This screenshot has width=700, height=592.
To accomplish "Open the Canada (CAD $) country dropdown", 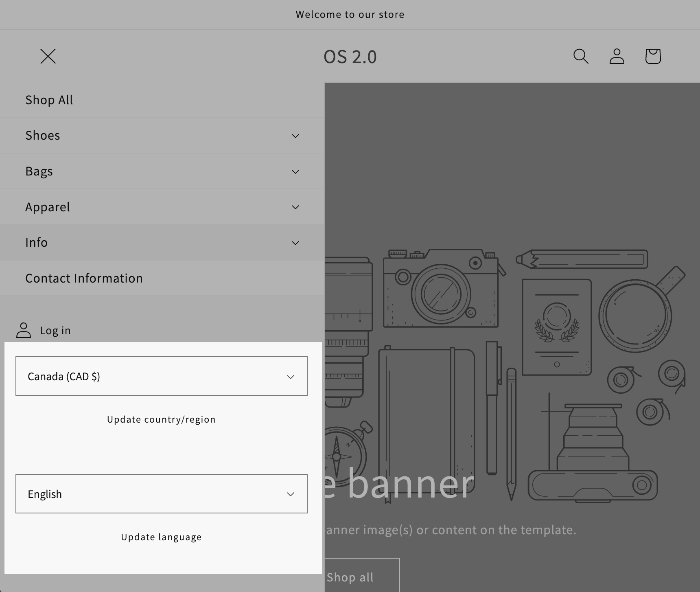I will [x=161, y=376].
